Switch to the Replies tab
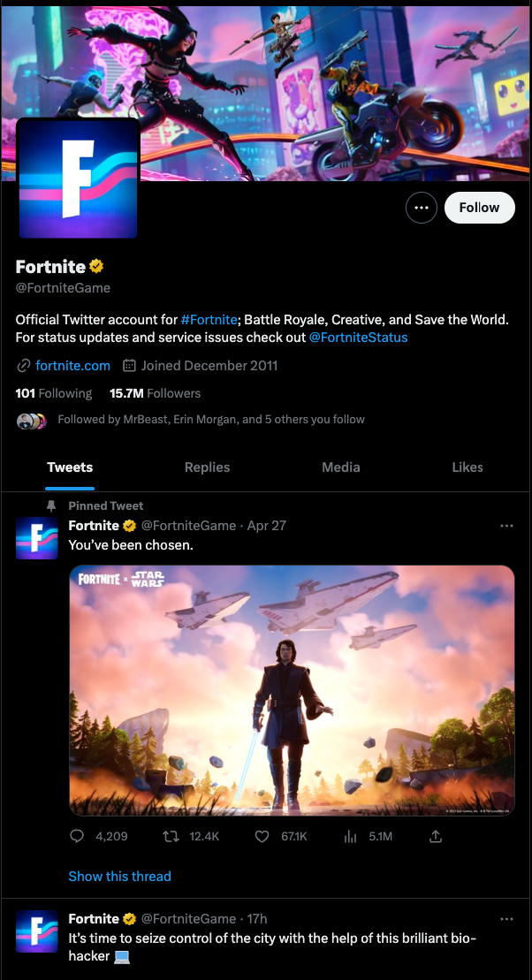 pos(207,467)
